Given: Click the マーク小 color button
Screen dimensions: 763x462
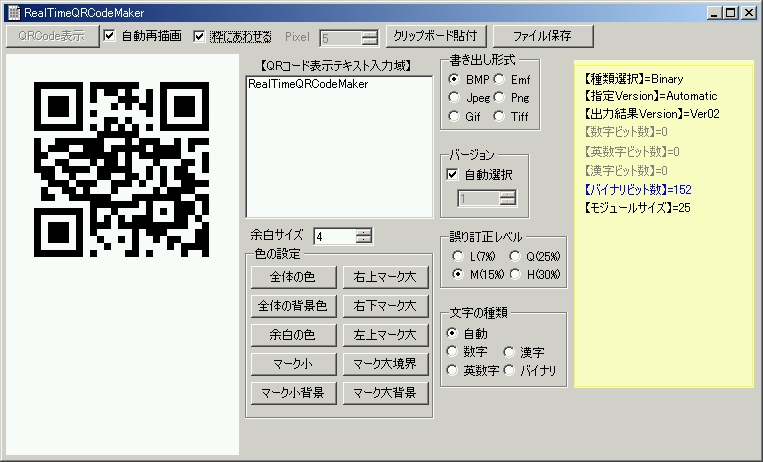Looking at the screenshot, I should tap(293, 364).
